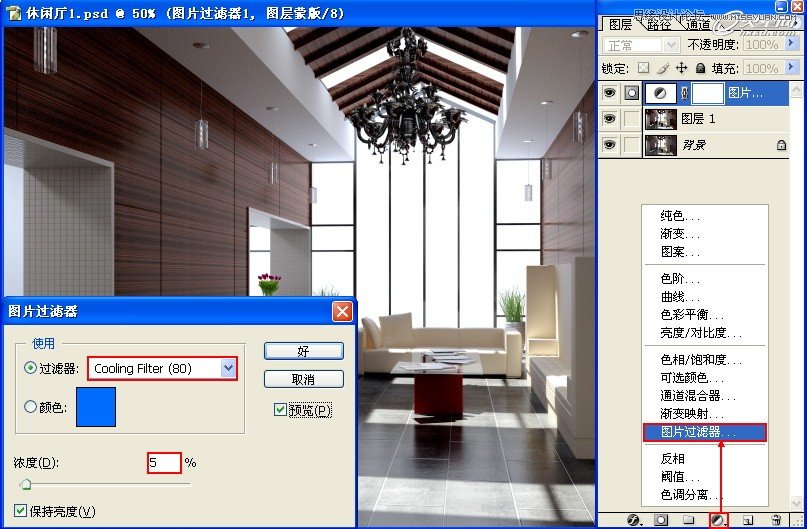Viewport: 807px width, 529px height.
Task: Click layers panel scroll down arrow
Action: (796, 502)
